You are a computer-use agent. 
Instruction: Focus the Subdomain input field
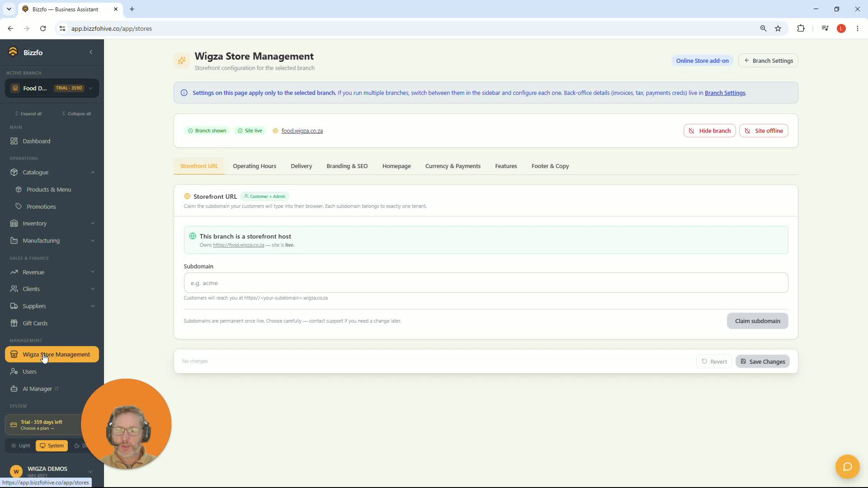coord(486,283)
